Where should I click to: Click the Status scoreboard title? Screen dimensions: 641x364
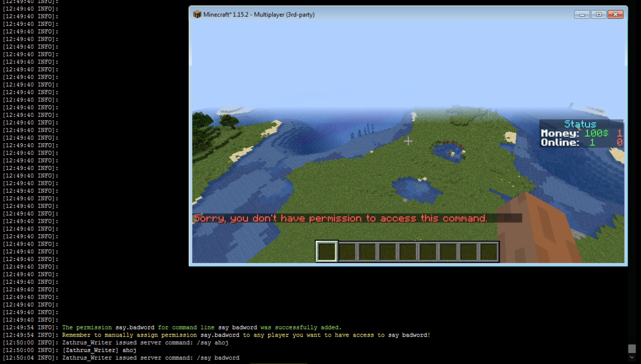(x=580, y=124)
